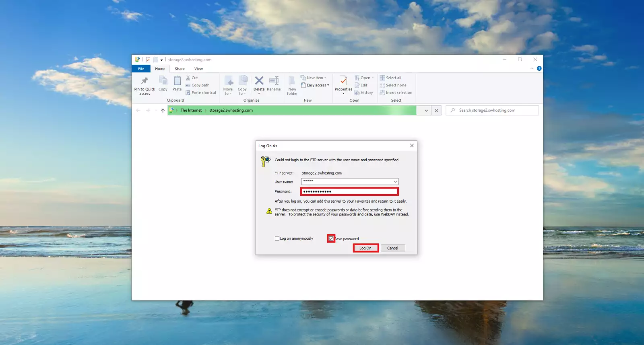Screen dimensions: 644x345
Task: Click the Help question mark icon
Action: (x=539, y=68)
